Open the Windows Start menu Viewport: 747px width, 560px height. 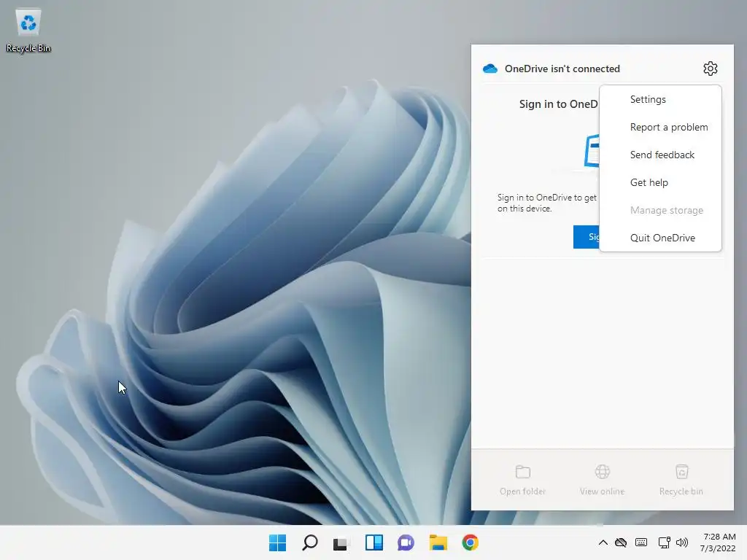pyautogui.click(x=277, y=542)
